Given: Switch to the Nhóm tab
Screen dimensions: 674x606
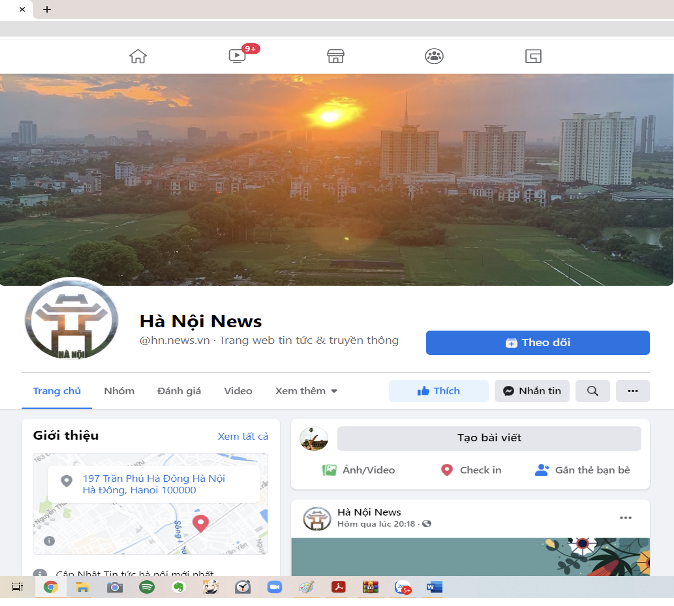Looking at the screenshot, I should (119, 391).
